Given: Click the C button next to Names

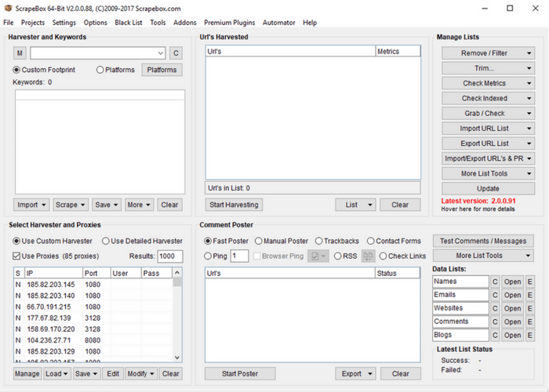Looking at the screenshot, I should tap(495, 281).
